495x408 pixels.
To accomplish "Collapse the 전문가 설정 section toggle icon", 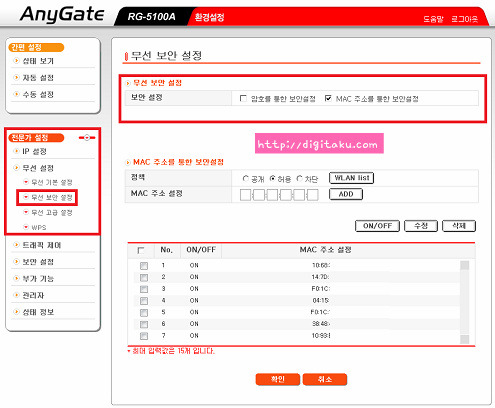I will tap(87, 137).
